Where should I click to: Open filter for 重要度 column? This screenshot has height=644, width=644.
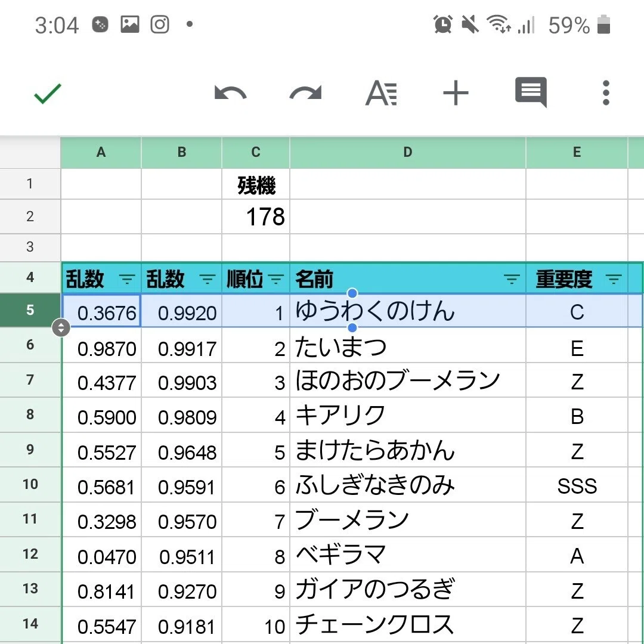[x=614, y=280]
